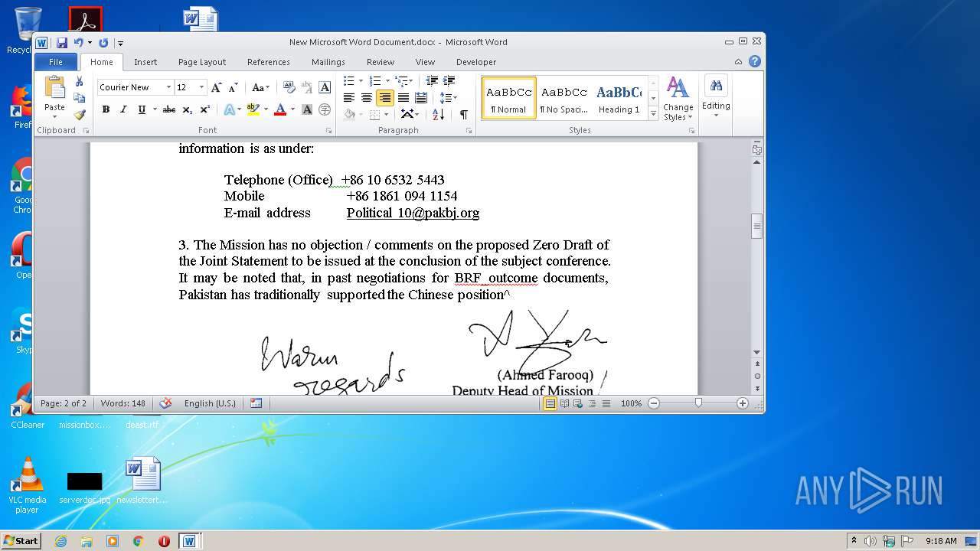Viewport: 980px width, 551px height.
Task: Apply the No Spacing style
Action: click(564, 98)
